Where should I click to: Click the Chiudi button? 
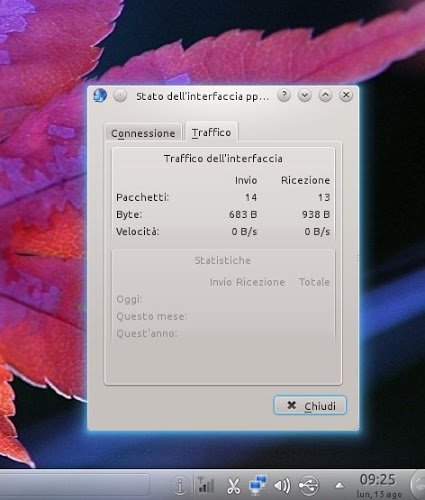pyautogui.click(x=310, y=405)
